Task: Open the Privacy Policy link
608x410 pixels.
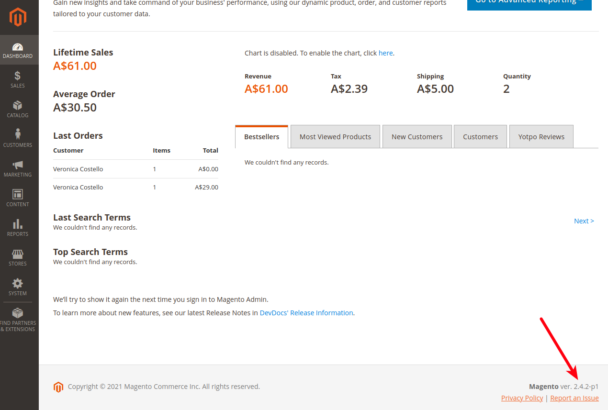Action: click(x=522, y=398)
